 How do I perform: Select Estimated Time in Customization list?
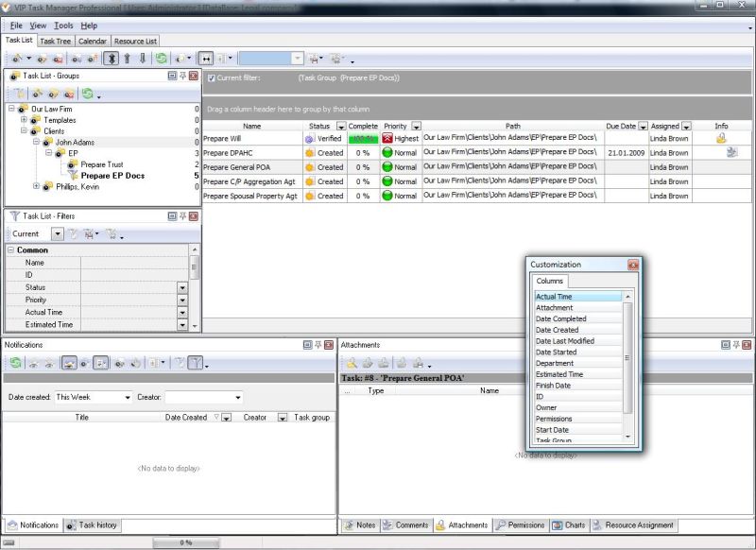coord(559,374)
